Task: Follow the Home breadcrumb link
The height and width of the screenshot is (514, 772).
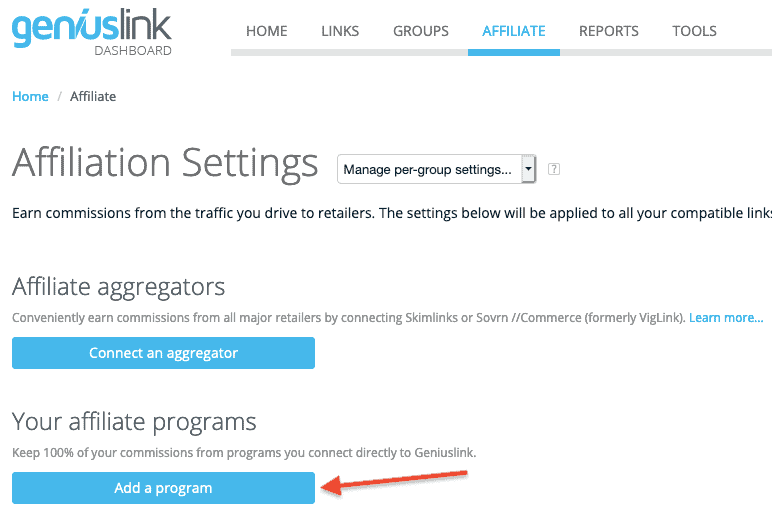Action: pos(30,96)
